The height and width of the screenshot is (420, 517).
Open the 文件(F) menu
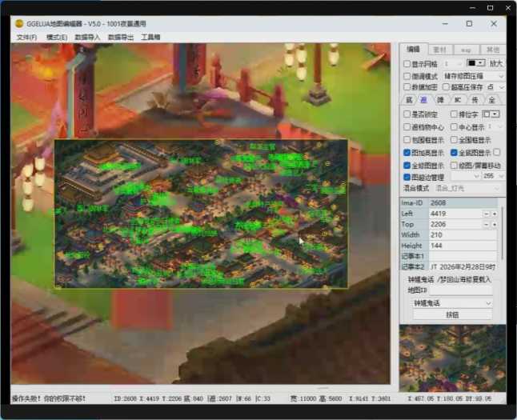26,38
